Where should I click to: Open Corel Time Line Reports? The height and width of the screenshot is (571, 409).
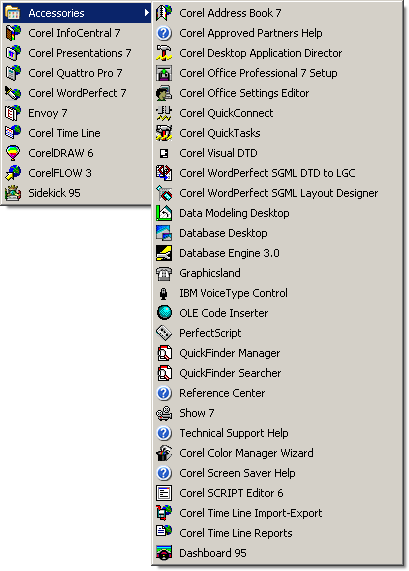click(x=278, y=533)
